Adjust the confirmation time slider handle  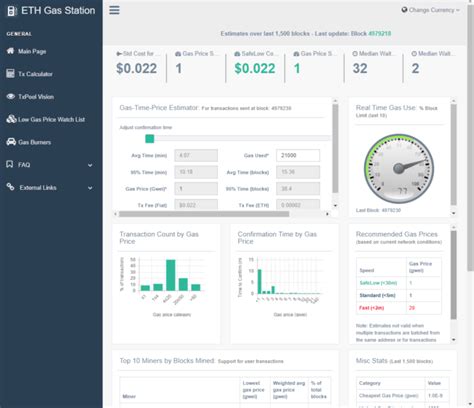150,139
